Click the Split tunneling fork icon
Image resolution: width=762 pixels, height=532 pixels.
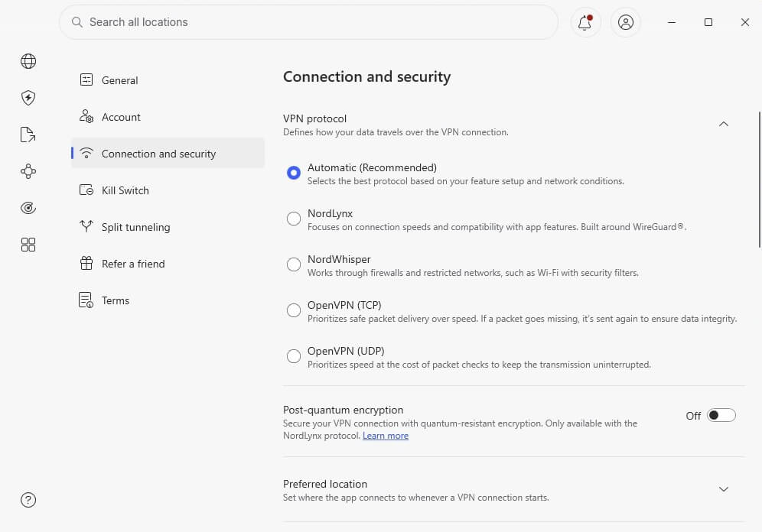86,226
